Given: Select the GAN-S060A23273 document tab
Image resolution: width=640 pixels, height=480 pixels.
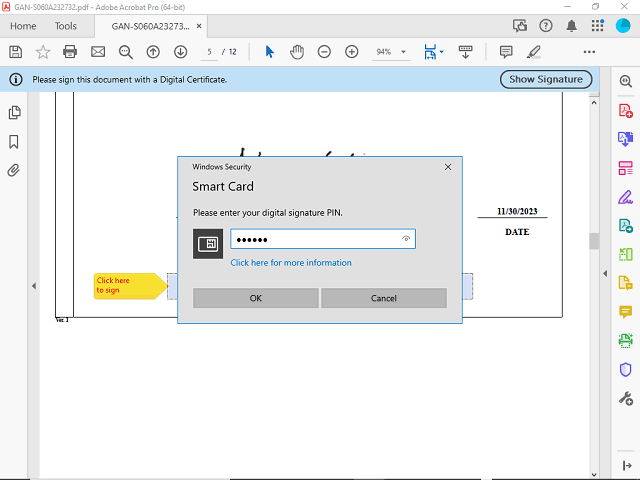Looking at the screenshot, I should tap(150, 26).
